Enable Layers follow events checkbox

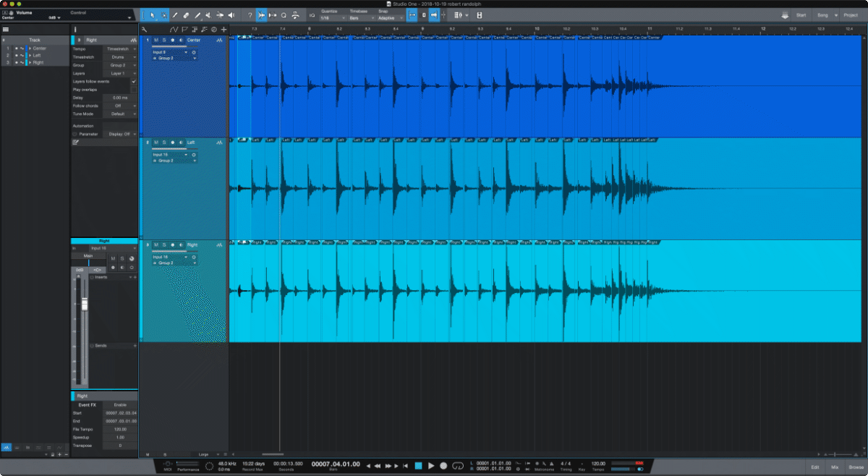[134, 82]
